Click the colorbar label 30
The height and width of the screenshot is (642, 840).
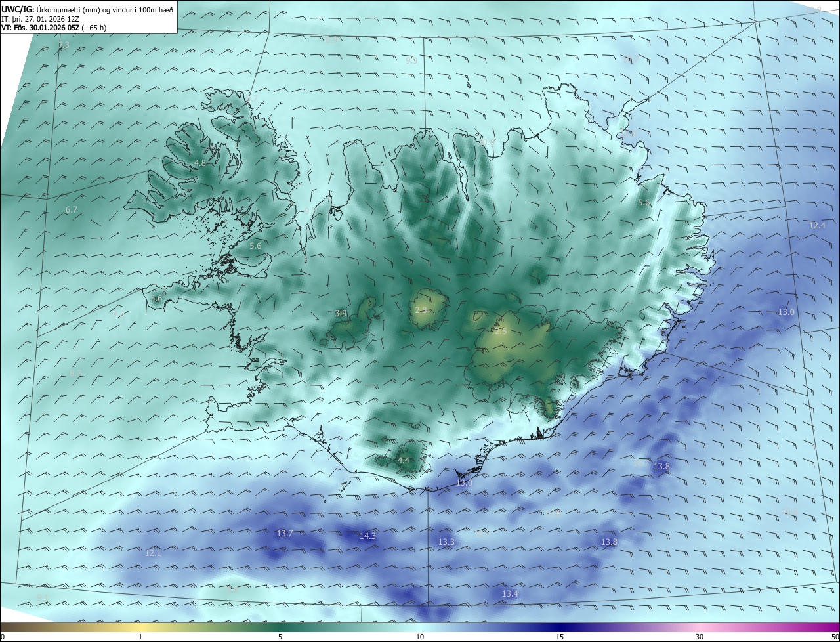pos(700,637)
